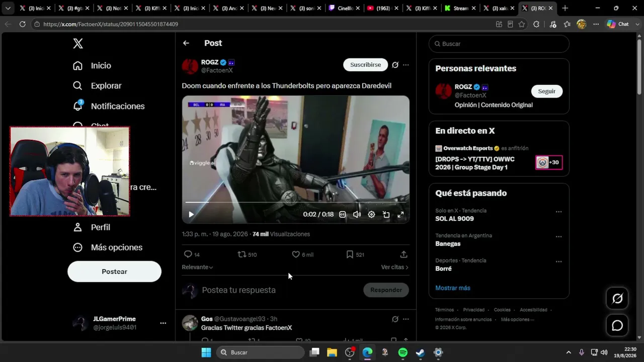Play the Doom video
The height and width of the screenshot is (362, 644).
pos(191,214)
